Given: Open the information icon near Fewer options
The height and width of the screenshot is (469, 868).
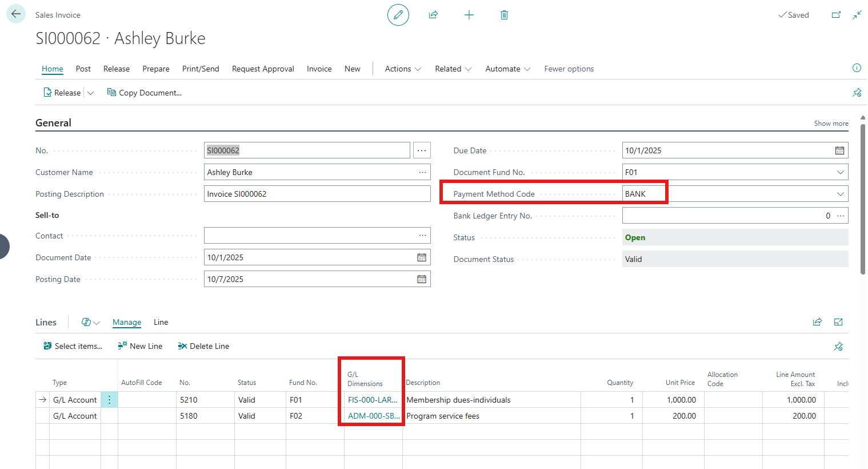Looking at the screenshot, I should (x=857, y=68).
